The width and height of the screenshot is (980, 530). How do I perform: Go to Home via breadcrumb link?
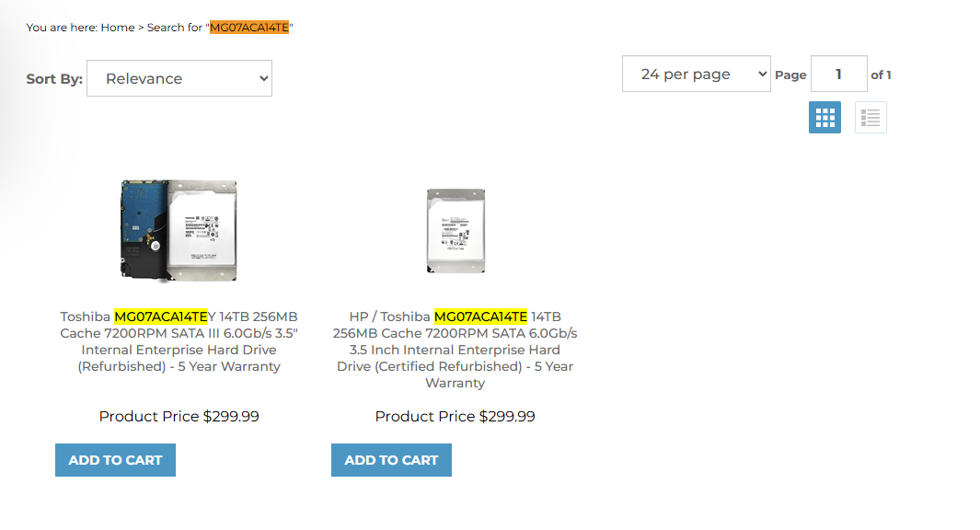click(118, 28)
